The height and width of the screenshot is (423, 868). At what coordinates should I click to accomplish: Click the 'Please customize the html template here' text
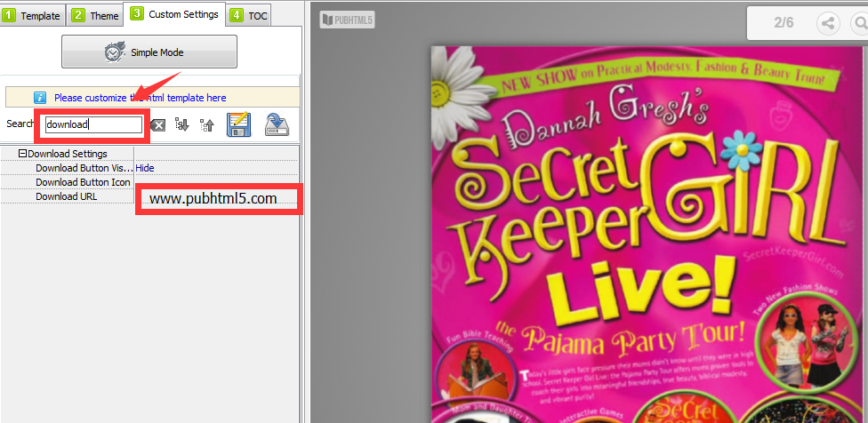[x=140, y=98]
